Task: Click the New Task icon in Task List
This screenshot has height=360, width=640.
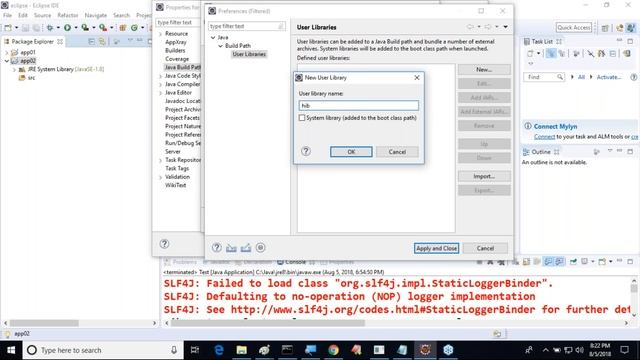Action: tap(530, 53)
